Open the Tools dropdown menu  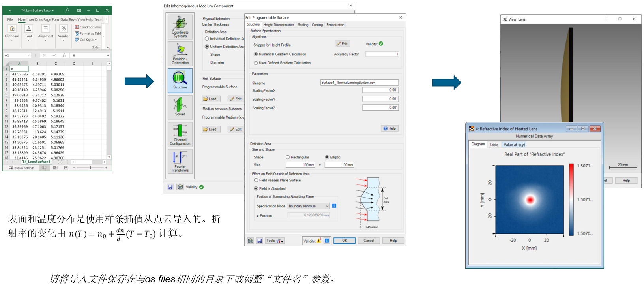275,241
